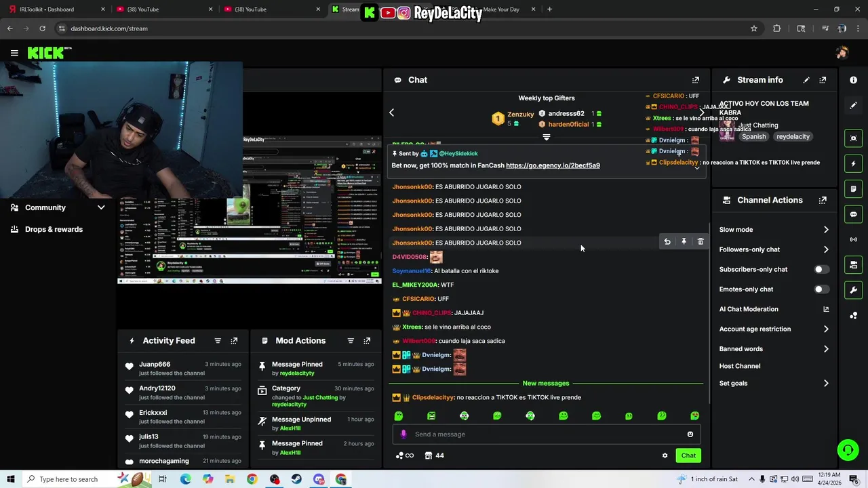Screen dimensions: 868x488
Task: Bookmark this page with star icon
Action: (x=753, y=28)
